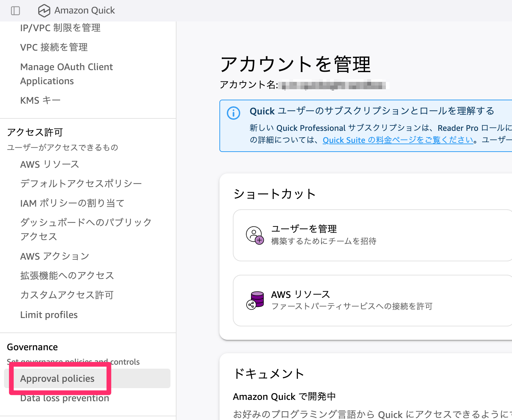Open 拡張機能へのアクセス
The height and width of the screenshot is (420, 512).
click(x=67, y=275)
